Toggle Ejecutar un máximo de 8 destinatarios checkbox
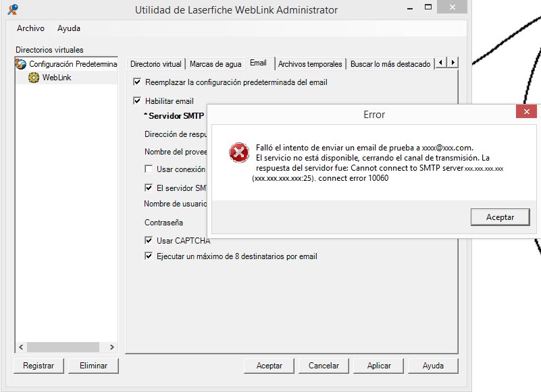The height and width of the screenshot is (392, 541). tap(149, 256)
